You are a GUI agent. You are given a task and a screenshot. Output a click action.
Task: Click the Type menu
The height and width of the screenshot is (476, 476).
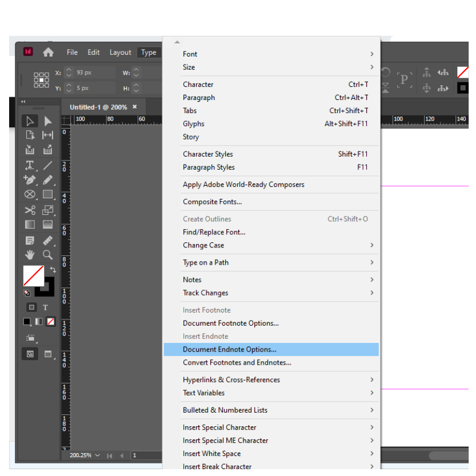[x=149, y=52]
